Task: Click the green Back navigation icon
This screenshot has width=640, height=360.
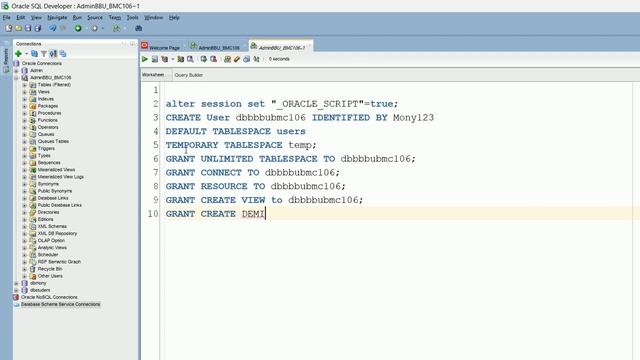Action: [78, 28]
